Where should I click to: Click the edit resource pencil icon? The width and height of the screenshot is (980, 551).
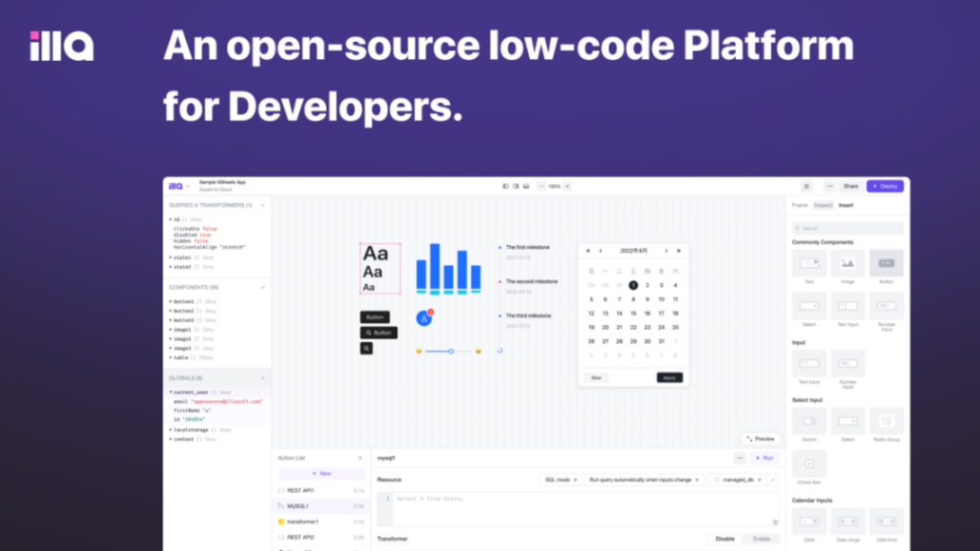click(773, 480)
